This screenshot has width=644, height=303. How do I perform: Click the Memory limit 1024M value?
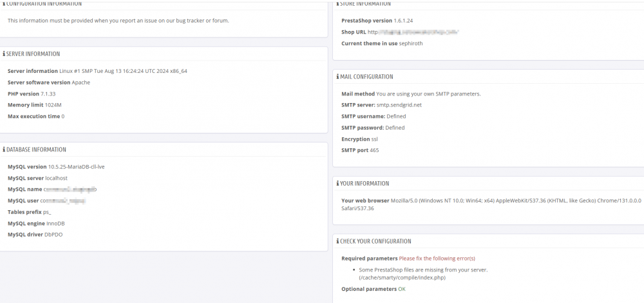pos(53,105)
